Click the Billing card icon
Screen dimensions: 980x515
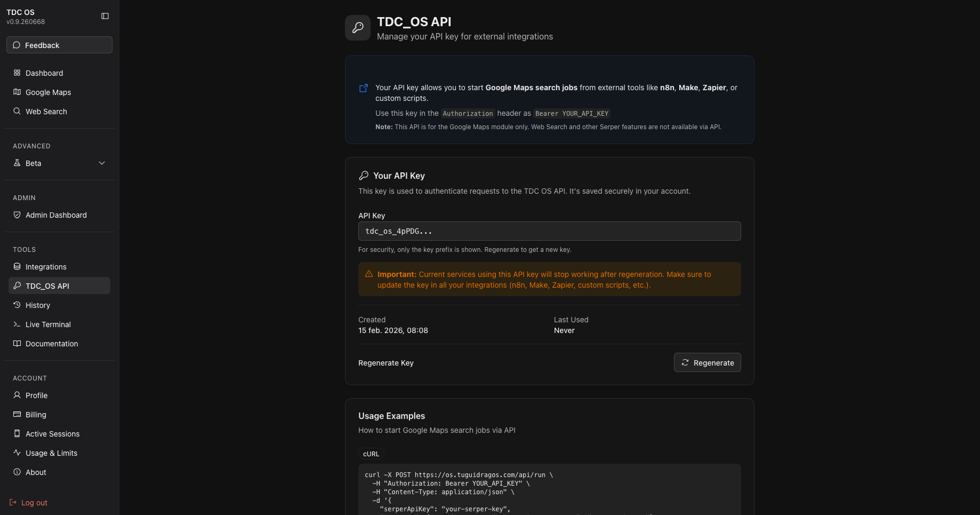point(17,414)
